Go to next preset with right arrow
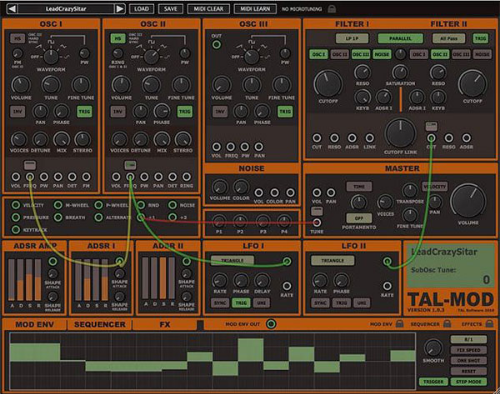This screenshot has height=394, width=500. click(x=120, y=9)
